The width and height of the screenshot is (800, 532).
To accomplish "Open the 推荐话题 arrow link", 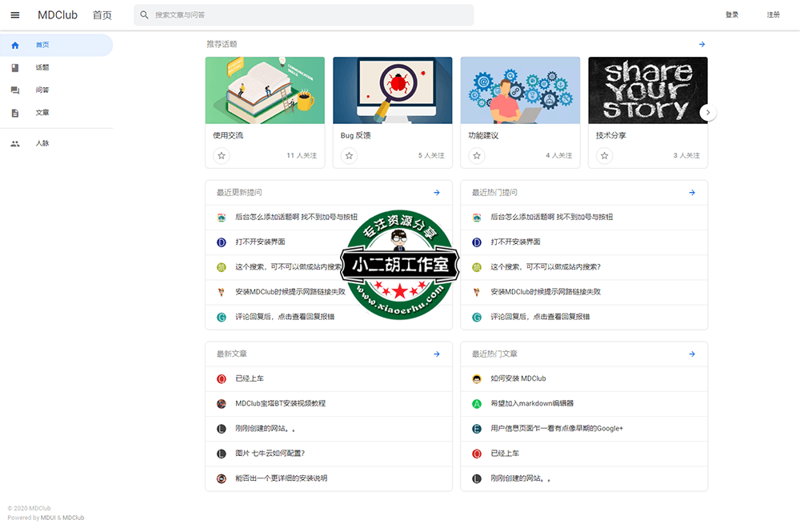I will pyautogui.click(x=702, y=44).
